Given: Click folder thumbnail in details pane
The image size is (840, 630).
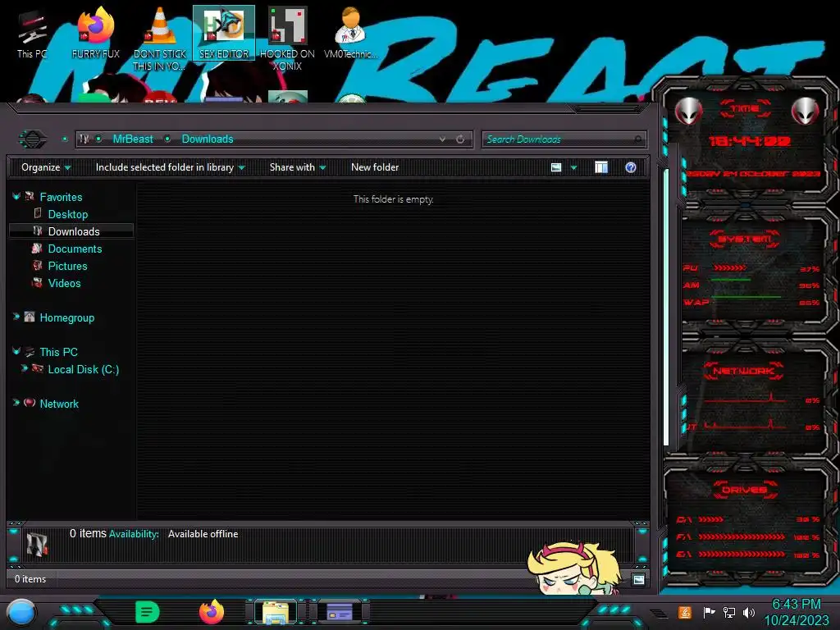Looking at the screenshot, I should click(x=38, y=543).
